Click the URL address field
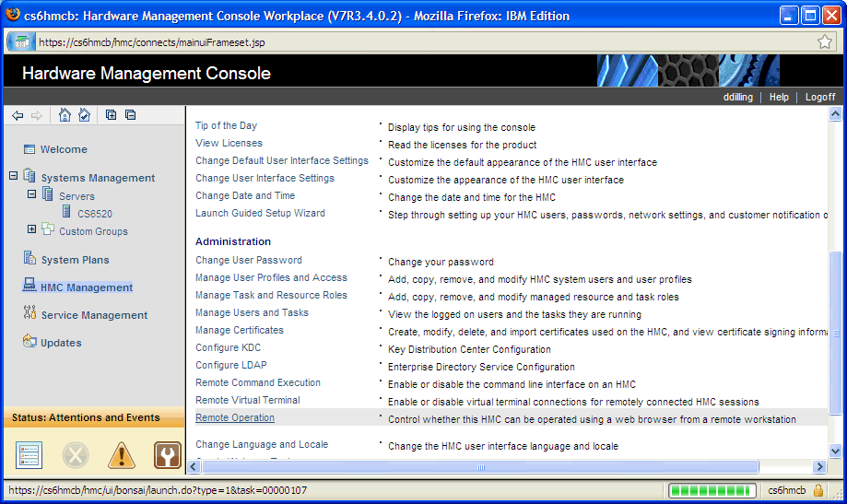The image size is (847, 504). tap(425, 42)
